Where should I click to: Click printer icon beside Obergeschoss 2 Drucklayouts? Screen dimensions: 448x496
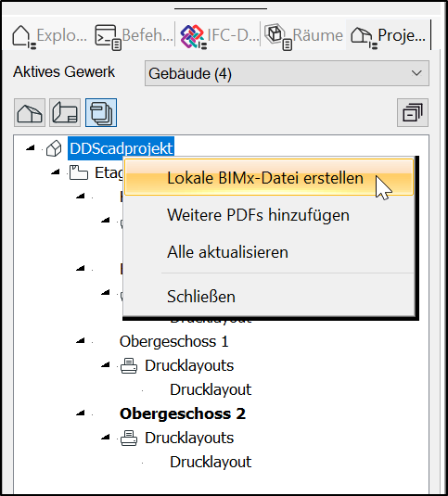click(129, 439)
